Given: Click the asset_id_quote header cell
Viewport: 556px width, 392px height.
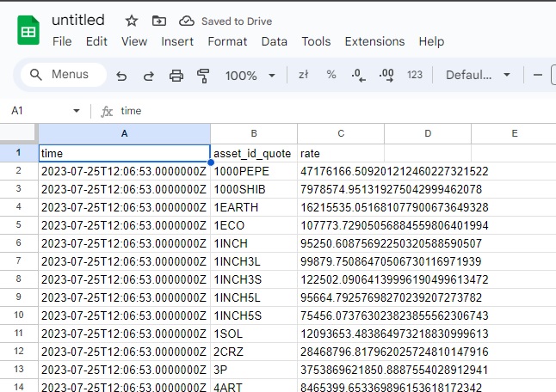Looking at the screenshot, I should [254, 153].
